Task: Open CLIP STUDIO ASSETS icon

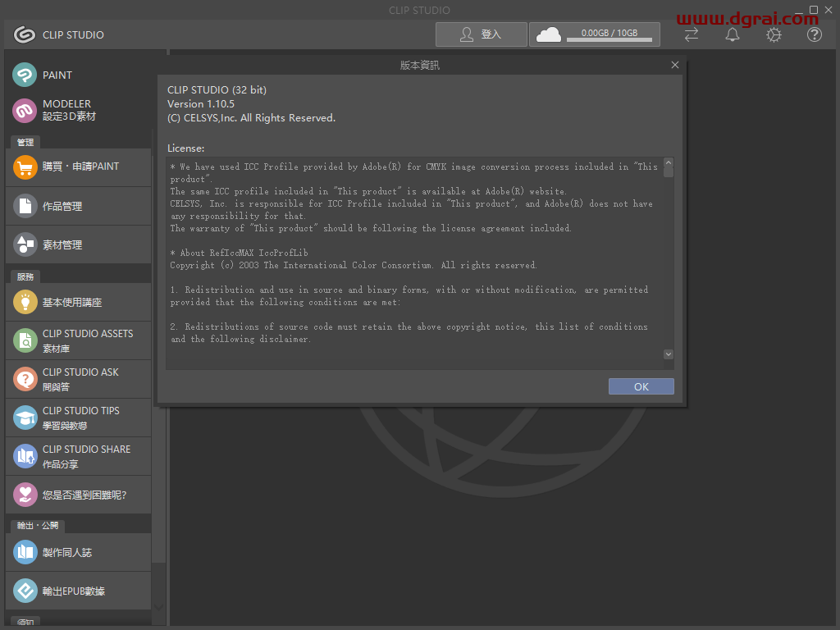Action: [x=25, y=340]
